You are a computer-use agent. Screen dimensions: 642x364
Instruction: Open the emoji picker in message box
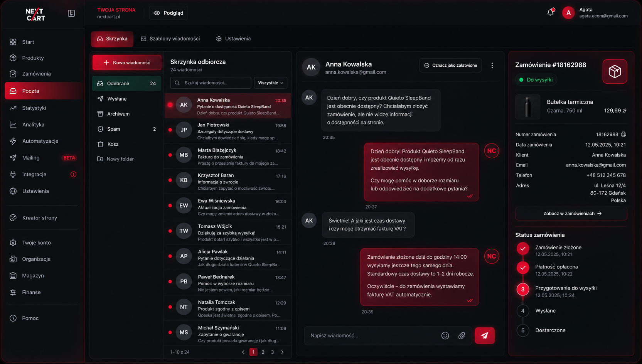point(445,335)
